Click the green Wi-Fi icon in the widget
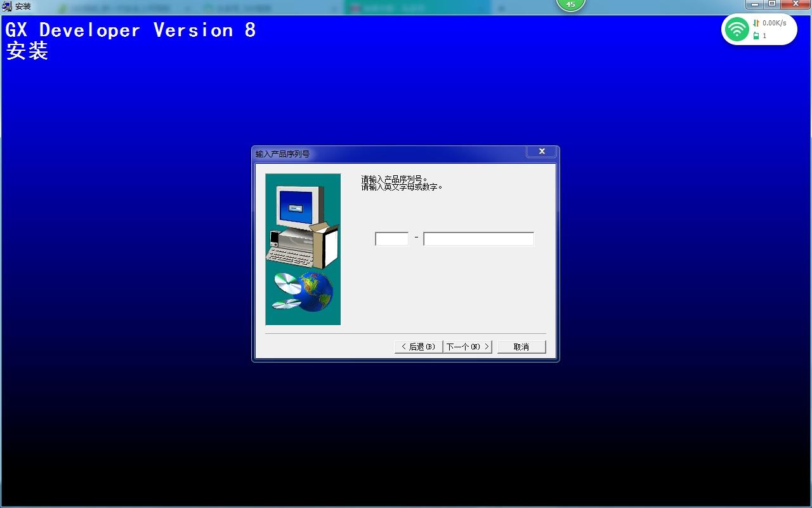Viewport: 812px width, 508px height. coord(737,29)
